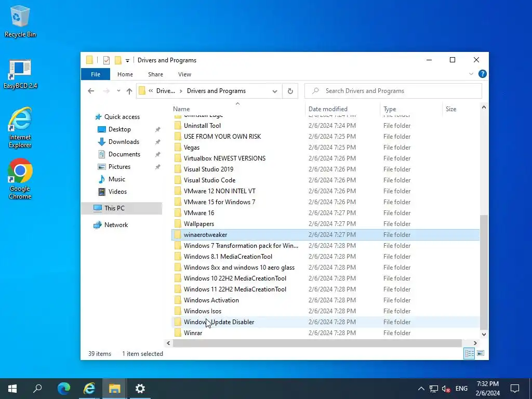Open the network tray icon
Screen dimensions: 532x399
pos(434,389)
